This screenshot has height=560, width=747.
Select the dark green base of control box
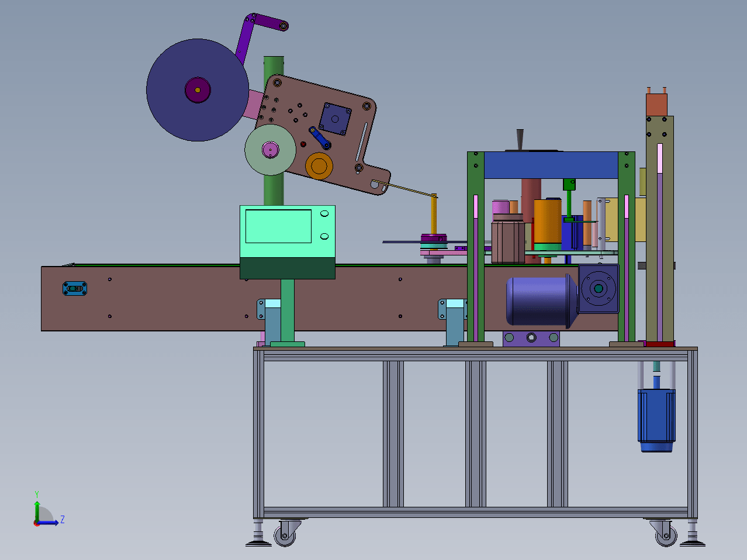[x=287, y=269]
